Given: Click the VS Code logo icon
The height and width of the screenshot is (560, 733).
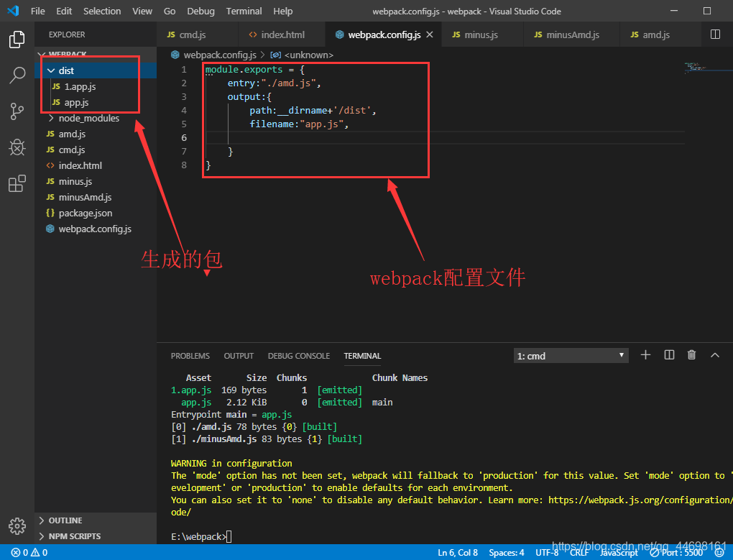Looking at the screenshot, I should click(13, 10).
